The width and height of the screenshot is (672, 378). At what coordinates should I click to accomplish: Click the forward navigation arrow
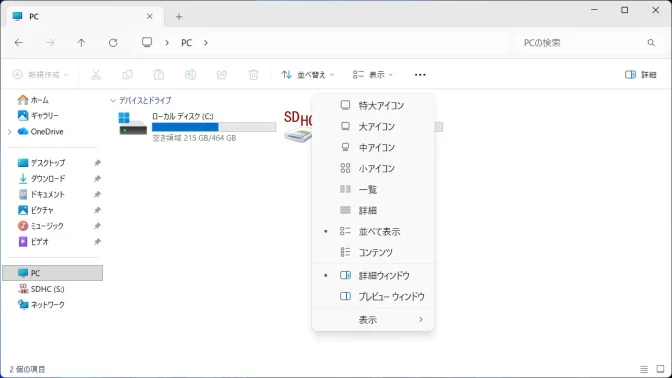pyautogui.click(x=50, y=42)
